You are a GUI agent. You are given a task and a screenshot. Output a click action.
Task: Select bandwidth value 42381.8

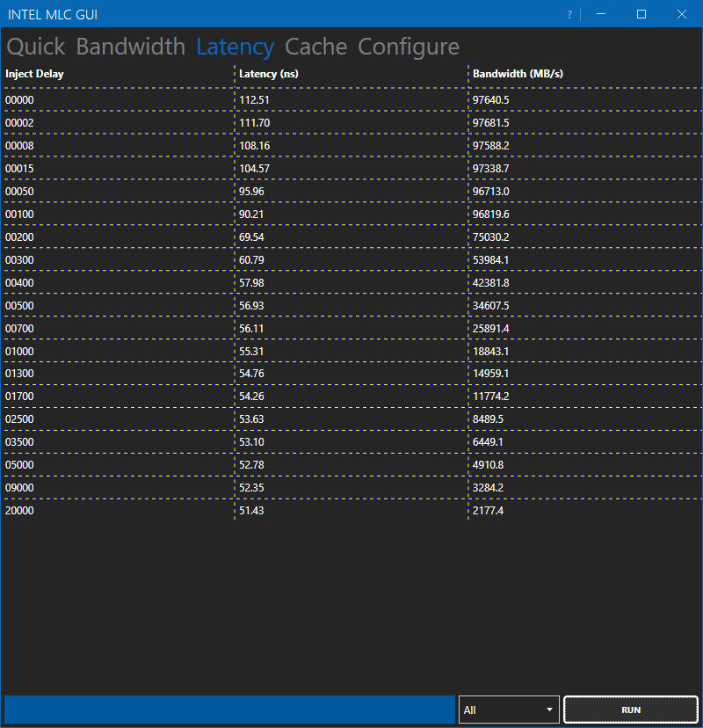(x=491, y=282)
